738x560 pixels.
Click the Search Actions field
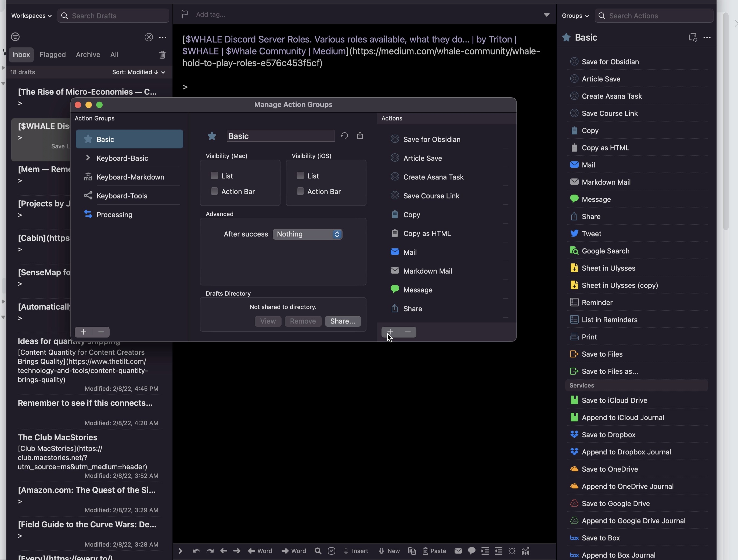[654, 16]
